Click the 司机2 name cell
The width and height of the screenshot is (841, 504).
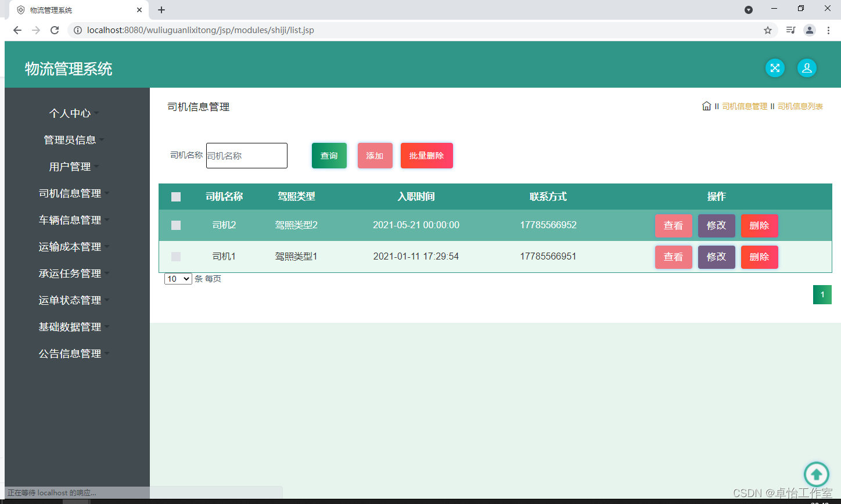click(x=224, y=225)
